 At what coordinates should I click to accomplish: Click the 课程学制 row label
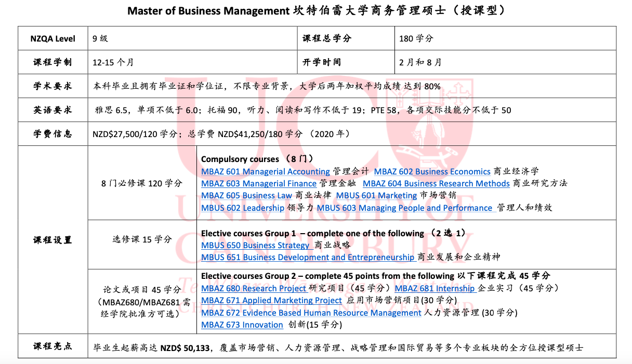(53, 62)
